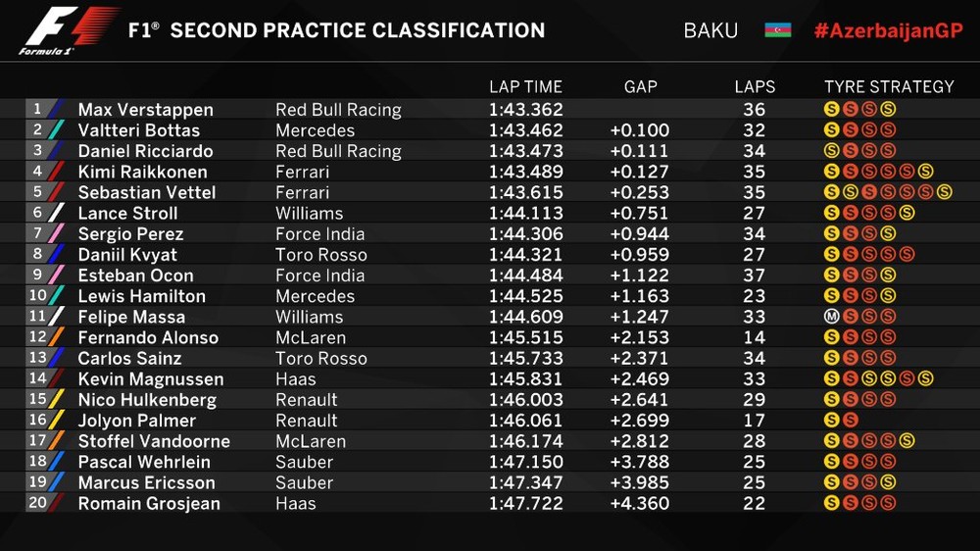Click the Azerbaijan flag icon

[x=777, y=30]
